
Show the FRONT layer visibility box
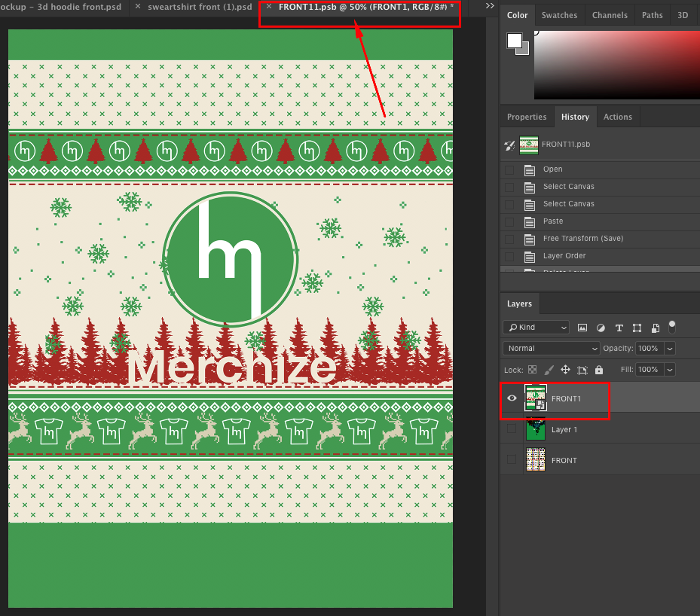click(512, 459)
